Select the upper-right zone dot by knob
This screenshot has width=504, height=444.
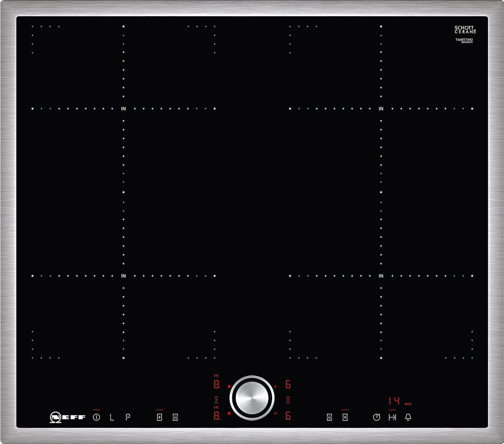[275, 386]
